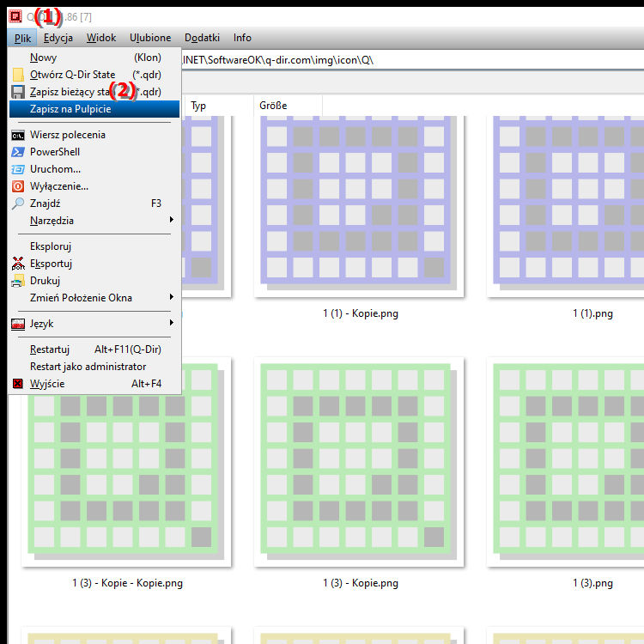The height and width of the screenshot is (644, 644).
Task: Click the red Wyjście X icon
Action: coord(18,384)
